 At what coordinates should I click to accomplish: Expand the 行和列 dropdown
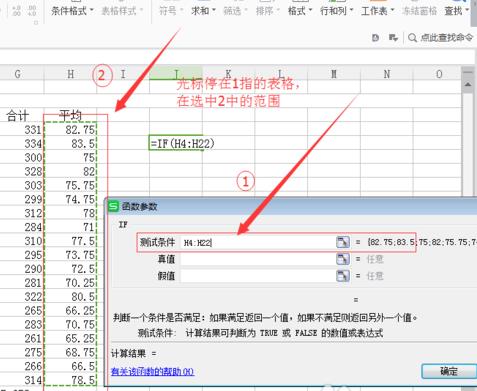tap(337, 11)
